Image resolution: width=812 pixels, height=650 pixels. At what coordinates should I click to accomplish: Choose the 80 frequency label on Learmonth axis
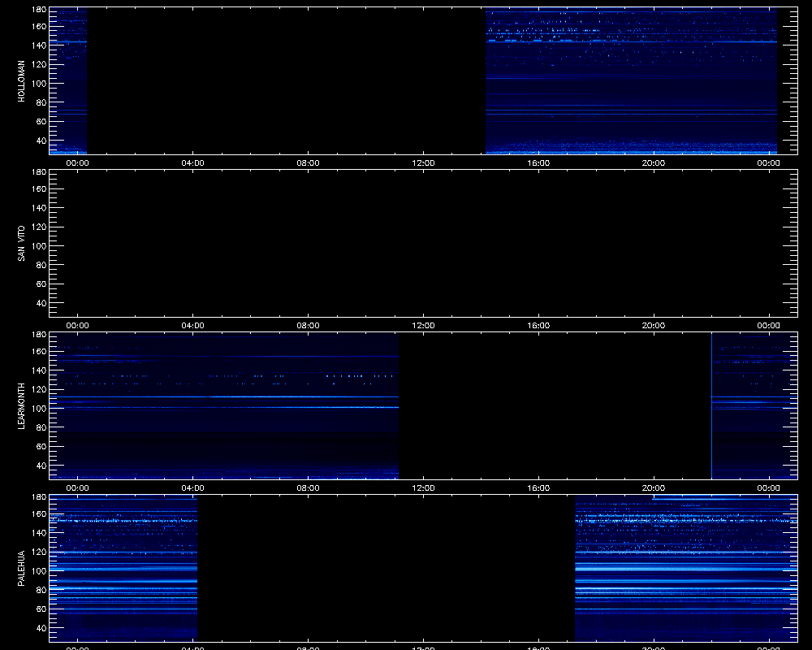pos(41,427)
